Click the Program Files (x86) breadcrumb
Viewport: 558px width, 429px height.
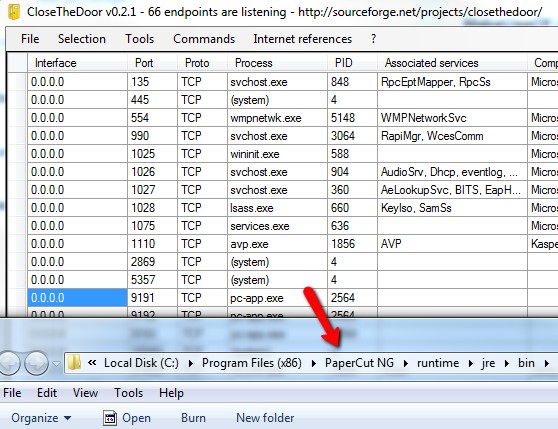(252, 363)
